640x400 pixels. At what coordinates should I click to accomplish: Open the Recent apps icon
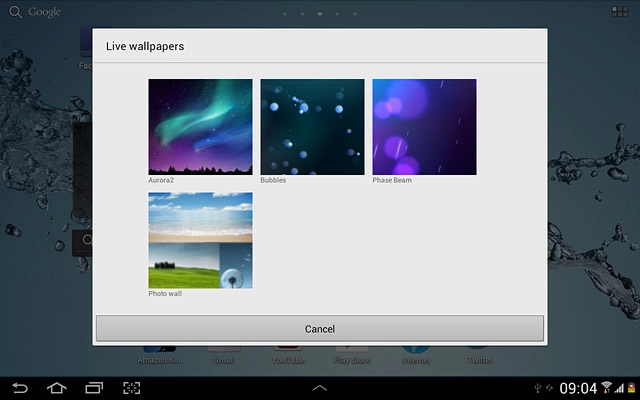pos(94,387)
